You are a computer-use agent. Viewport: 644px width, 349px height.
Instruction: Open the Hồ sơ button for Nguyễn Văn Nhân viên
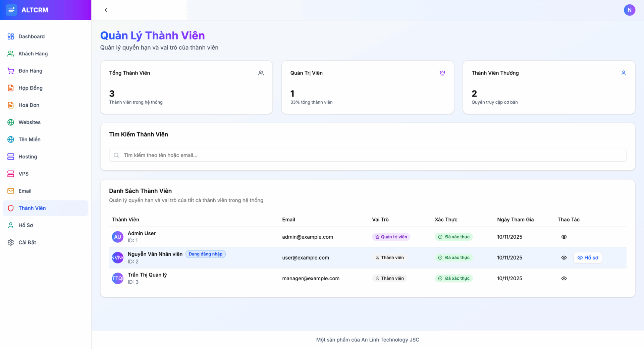click(x=587, y=257)
